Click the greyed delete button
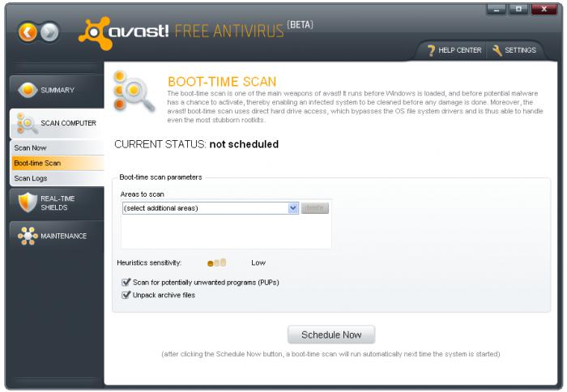This screenshot has width=567, height=392. pyautogui.click(x=314, y=208)
